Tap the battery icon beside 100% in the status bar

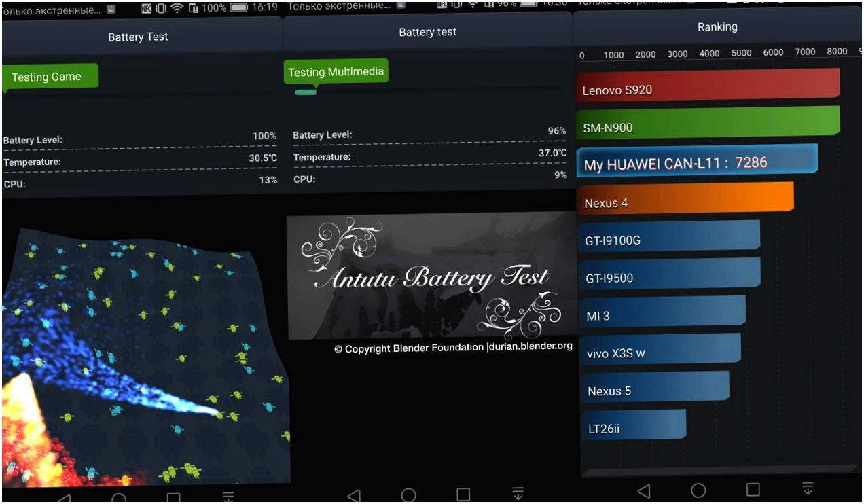pyautogui.click(x=238, y=8)
